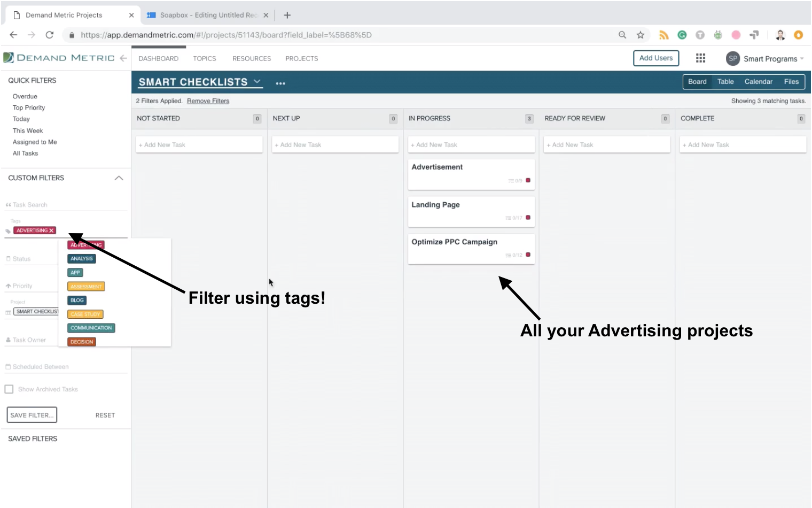This screenshot has height=508, width=812.
Task: Toggle Show Archived Tasks checkbox
Action: pyautogui.click(x=9, y=389)
